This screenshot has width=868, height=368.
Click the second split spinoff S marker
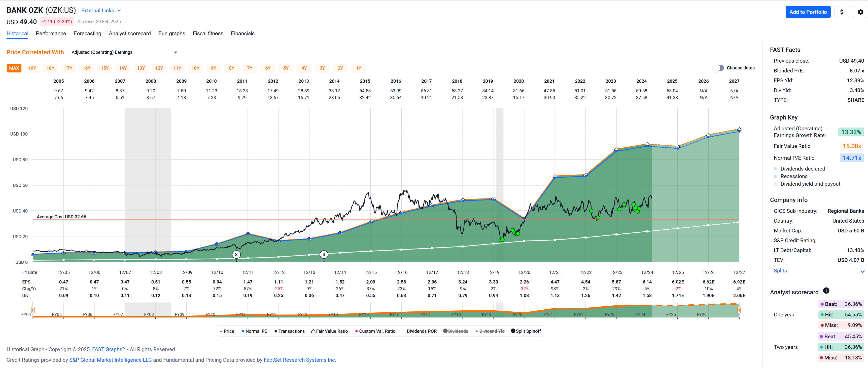(324, 255)
